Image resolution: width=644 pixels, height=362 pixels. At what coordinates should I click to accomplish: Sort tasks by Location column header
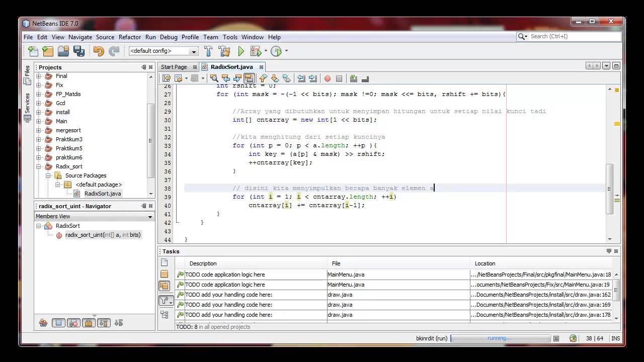541,263
